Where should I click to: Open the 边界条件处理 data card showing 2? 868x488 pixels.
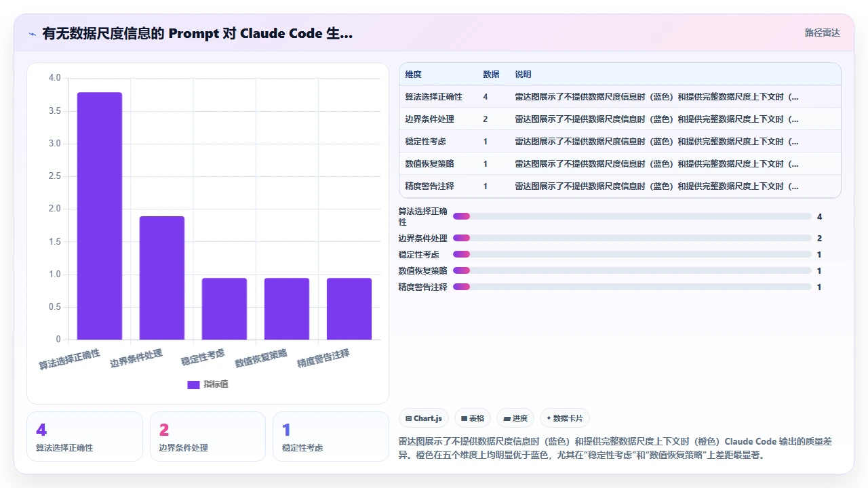208,436
